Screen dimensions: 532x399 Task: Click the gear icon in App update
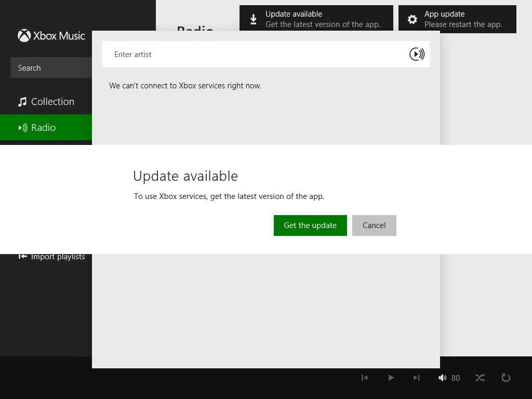[x=412, y=19]
